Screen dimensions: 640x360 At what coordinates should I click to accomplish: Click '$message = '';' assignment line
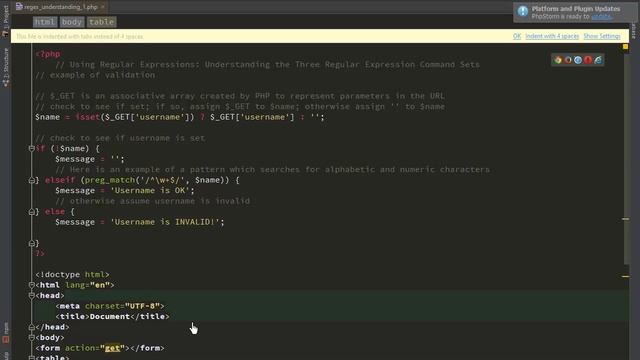tap(90, 159)
